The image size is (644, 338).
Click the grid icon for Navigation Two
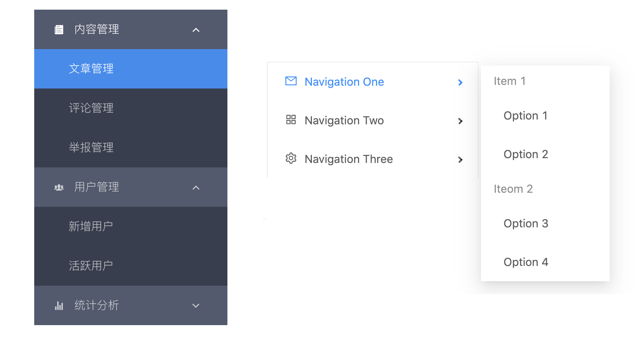coord(291,120)
